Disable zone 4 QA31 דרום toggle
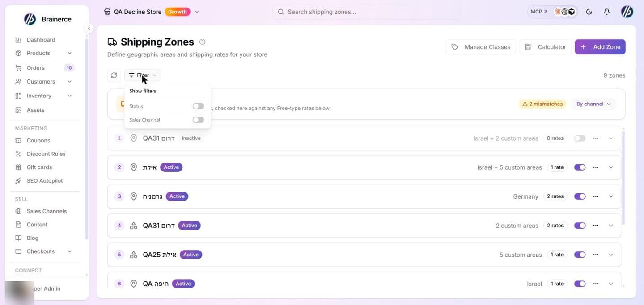Viewport: 644px width, 305px height. pyautogui.click(x=580, y=226)
